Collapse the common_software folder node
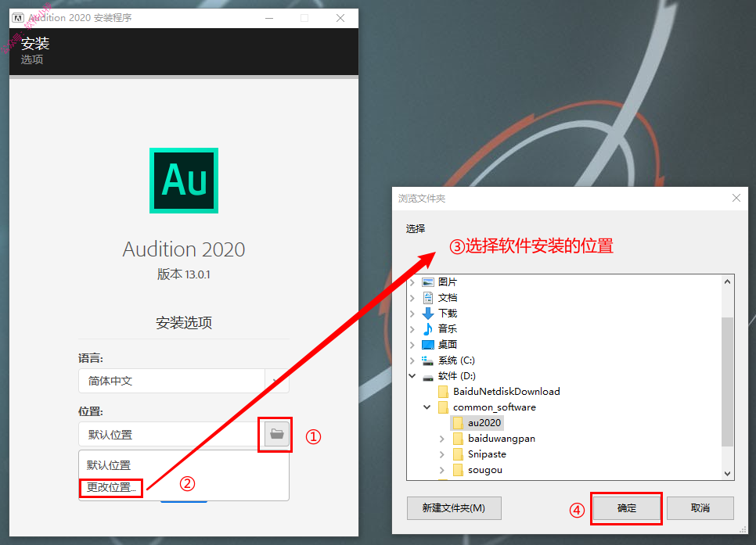The image size is (756, 545). [427, 407]
